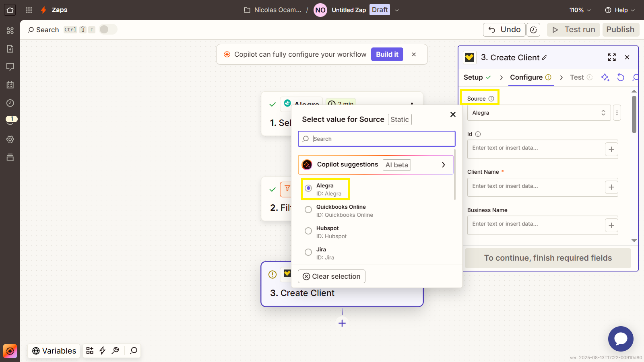Click the source options list scrollbar
This screenshot has height=362, width=644.
455,175
